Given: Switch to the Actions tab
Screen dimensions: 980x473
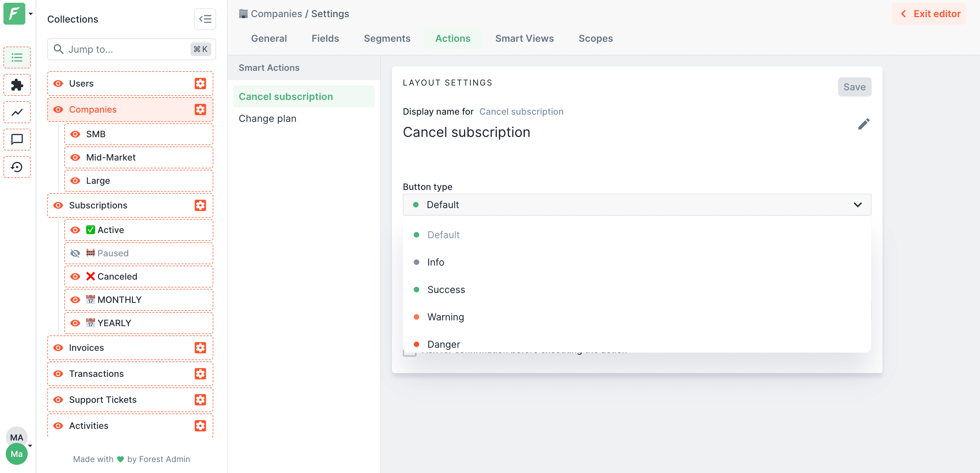Looking at the screenshot, I should click(453, 38).
